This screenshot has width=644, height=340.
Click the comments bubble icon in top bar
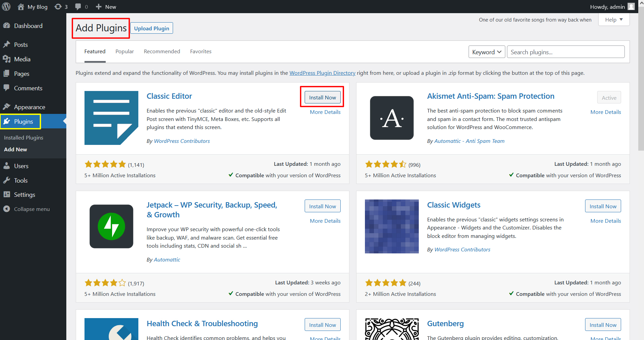[x=78, y=6]
